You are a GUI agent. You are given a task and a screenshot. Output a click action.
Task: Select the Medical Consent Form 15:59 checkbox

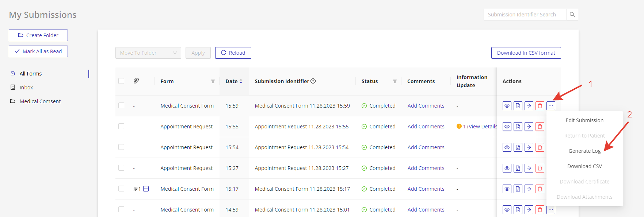tap(121, 105)
